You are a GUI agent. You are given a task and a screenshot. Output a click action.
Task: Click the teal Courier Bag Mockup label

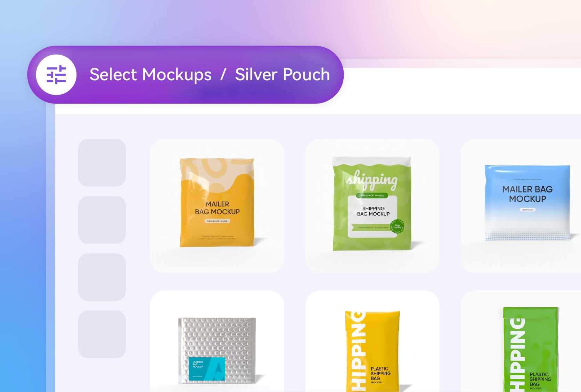tap(207, 368)
